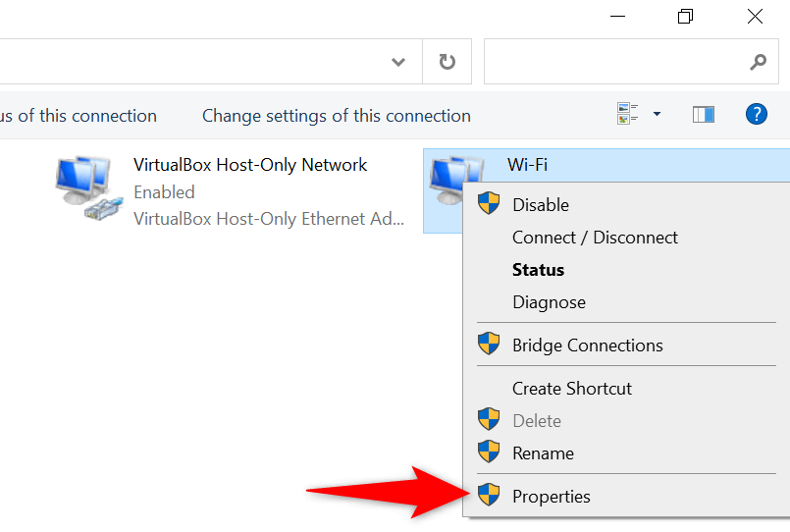The height and width of the screenshot is (532, 790).
Task: Click Change settings of this connection
Action: (336, 116)
